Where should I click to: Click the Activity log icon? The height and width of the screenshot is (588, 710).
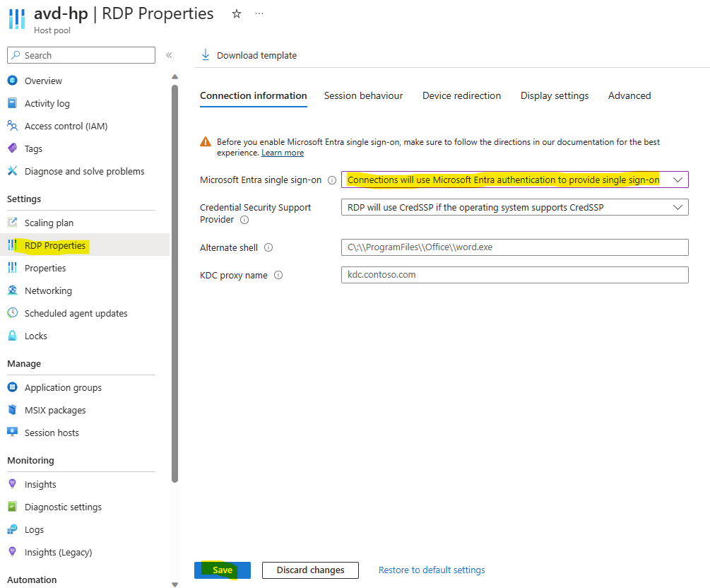[13, 103]
